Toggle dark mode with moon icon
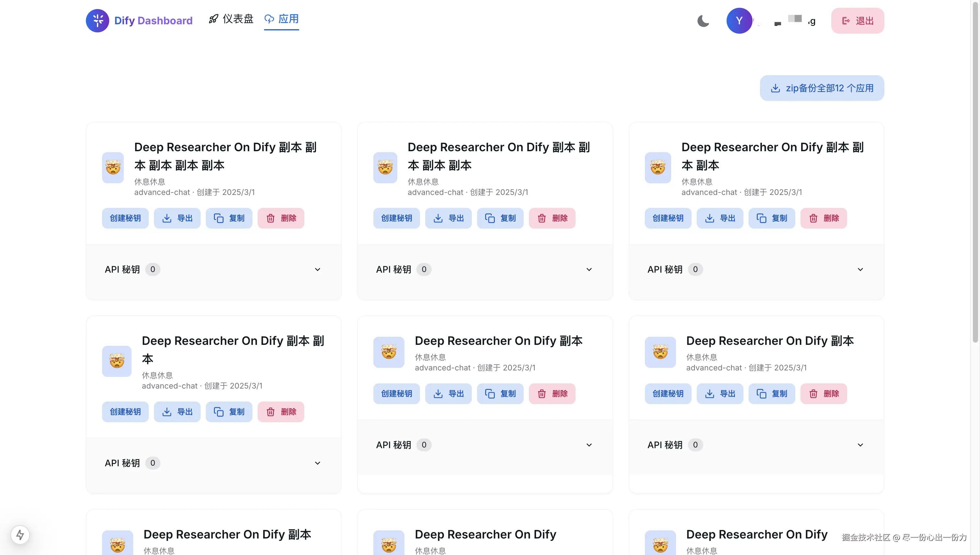Screen dimensions: 980x555 click(x=703, y=21)
